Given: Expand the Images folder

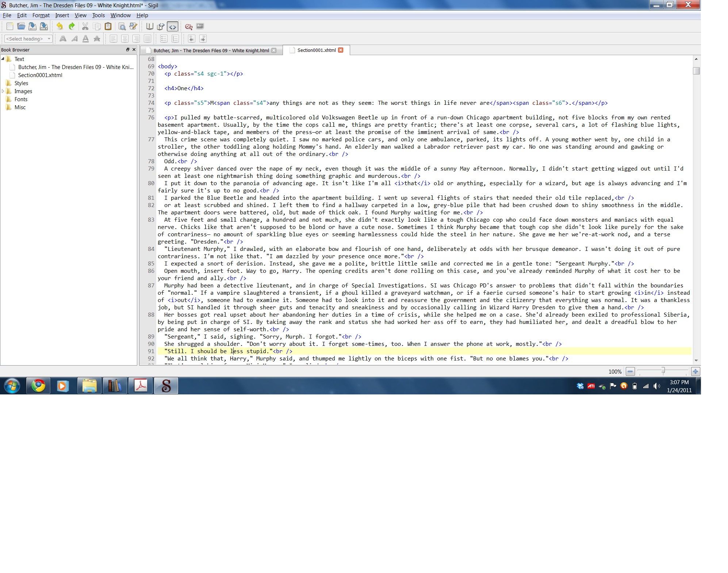Looking at the screenshot, I should click(3, 91).
